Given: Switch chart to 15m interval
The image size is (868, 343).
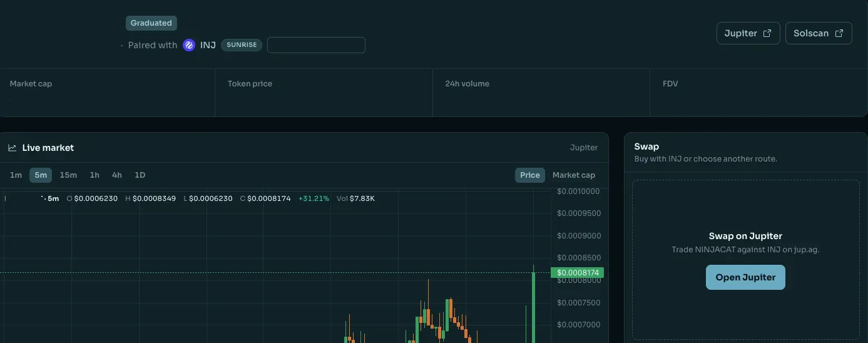Looking at the screenshot, I should coord(68,175).
